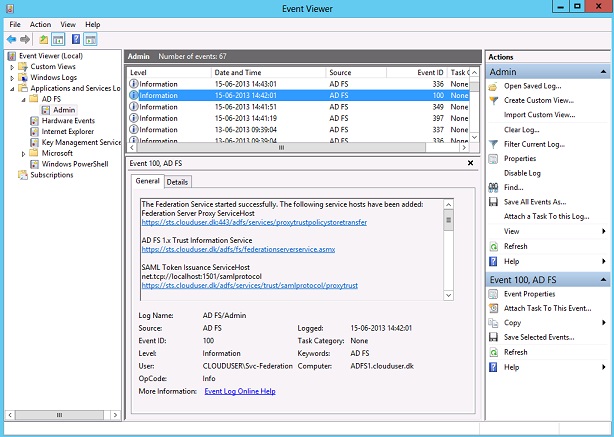
Task: Click the Open Saved Log folder icon
Action: point(493,86)
